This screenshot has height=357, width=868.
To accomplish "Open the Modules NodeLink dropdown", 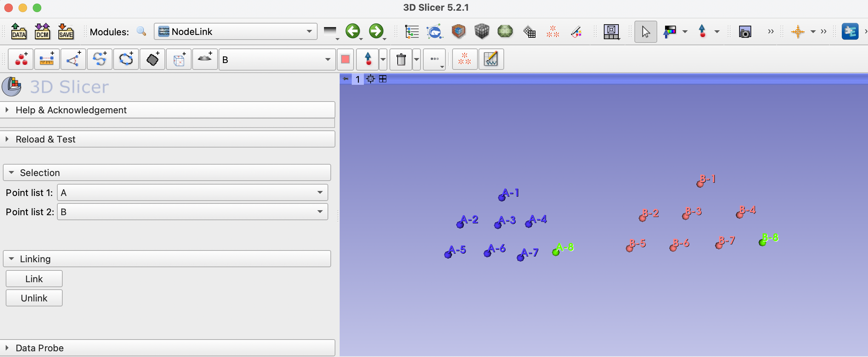I will pyautogui.click(x=235, y=32).
